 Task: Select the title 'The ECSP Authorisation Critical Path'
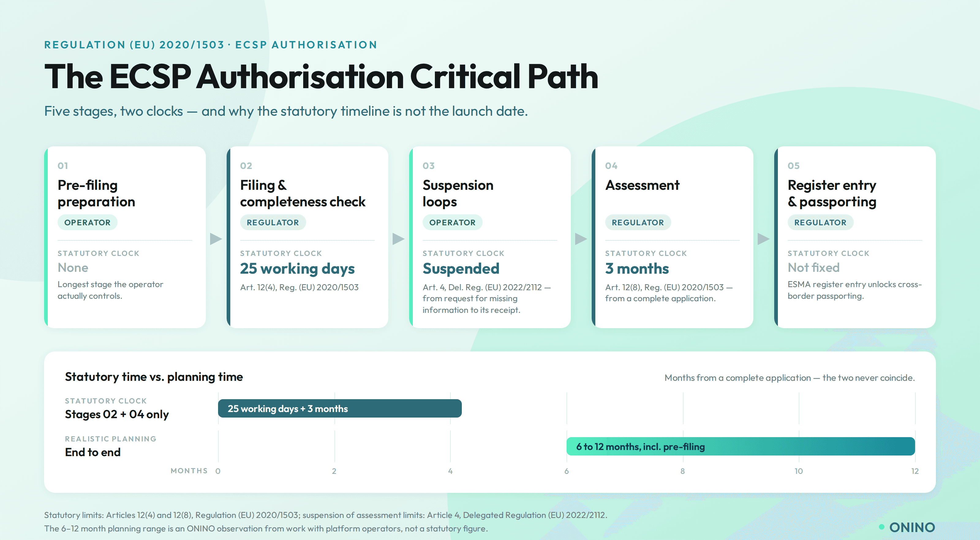[322, 77]
